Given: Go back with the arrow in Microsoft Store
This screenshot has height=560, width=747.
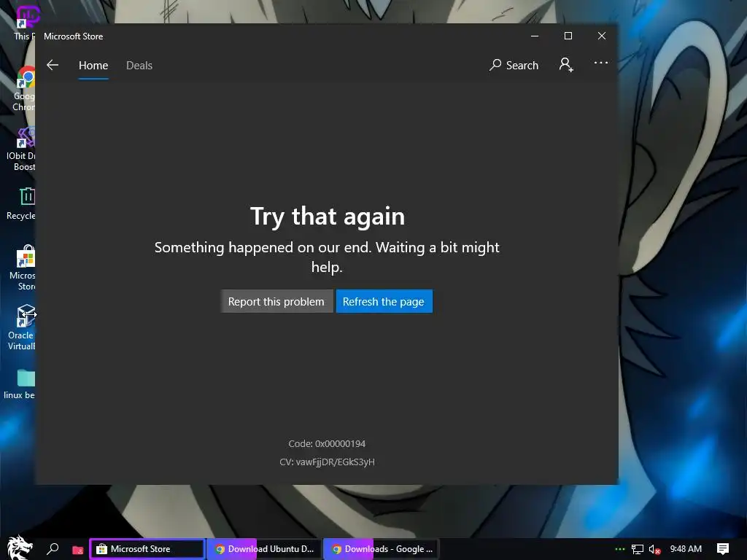Looking at the screenshot, I should (53, 65).
